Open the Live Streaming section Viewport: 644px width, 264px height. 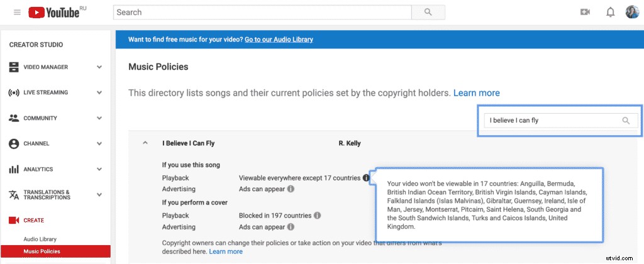click(45, 92)
